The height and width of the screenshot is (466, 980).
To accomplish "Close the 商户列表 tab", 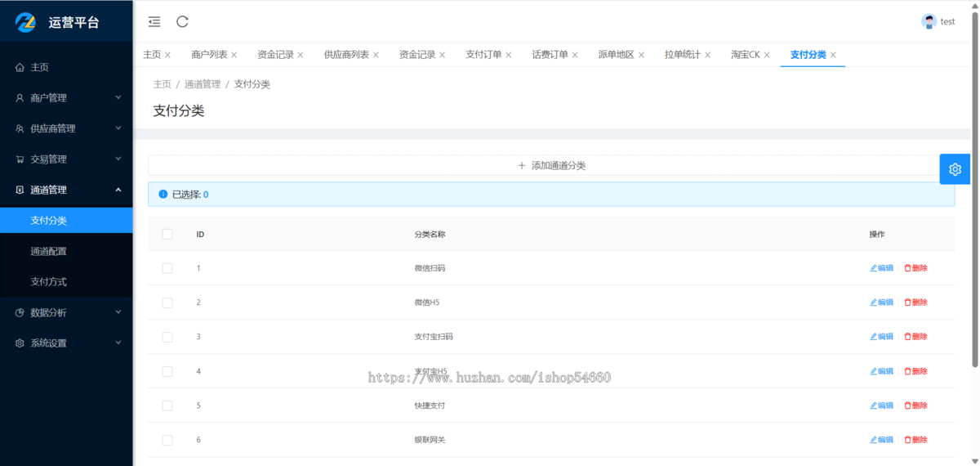I will tap(234, 55).
